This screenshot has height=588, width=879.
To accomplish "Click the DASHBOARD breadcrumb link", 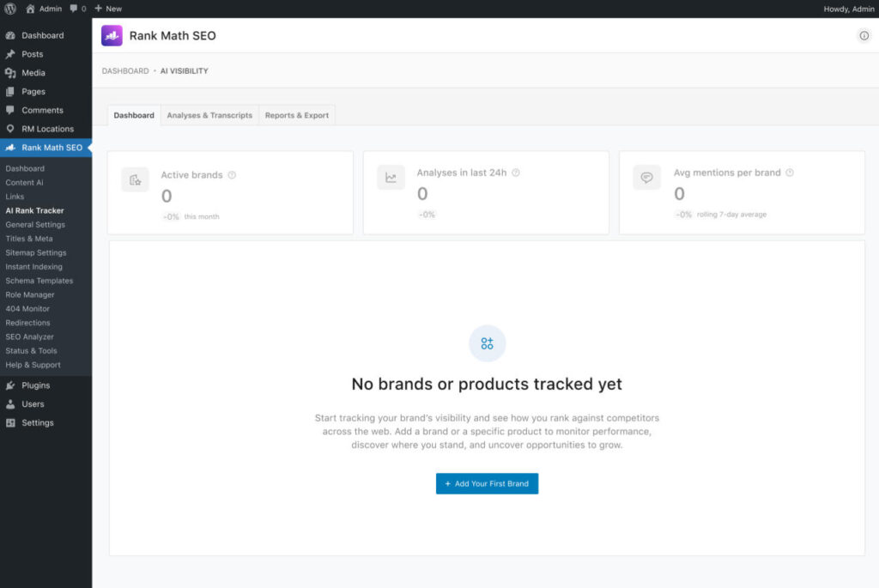I will 125,70.
